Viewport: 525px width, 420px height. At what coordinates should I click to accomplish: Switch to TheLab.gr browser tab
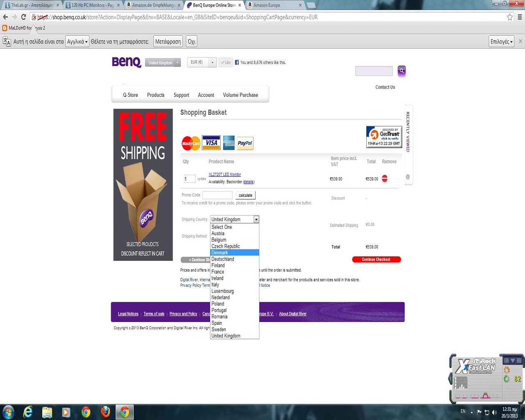tap(32, 5)
